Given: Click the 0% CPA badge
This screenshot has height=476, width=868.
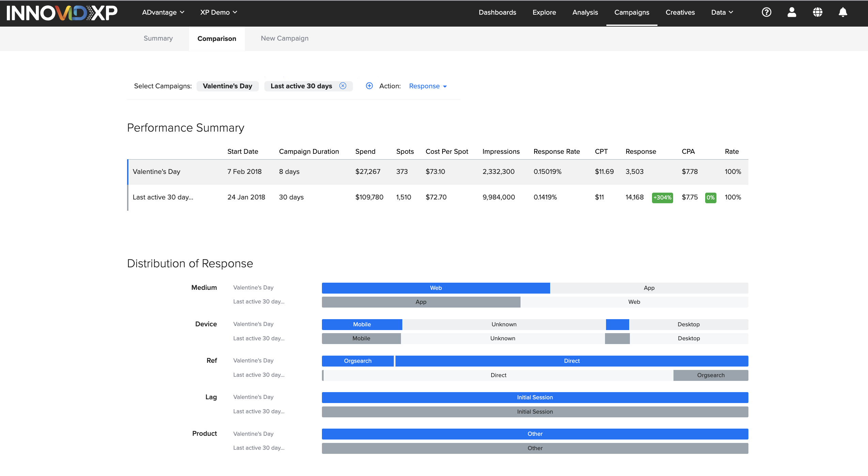Looking at the screenshot, I should (x=710, y=197).
